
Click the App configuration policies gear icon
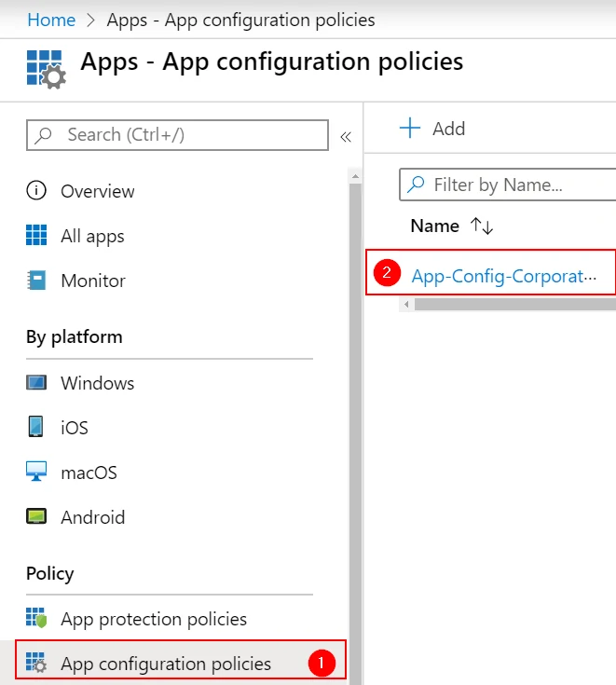click(36, 664)
